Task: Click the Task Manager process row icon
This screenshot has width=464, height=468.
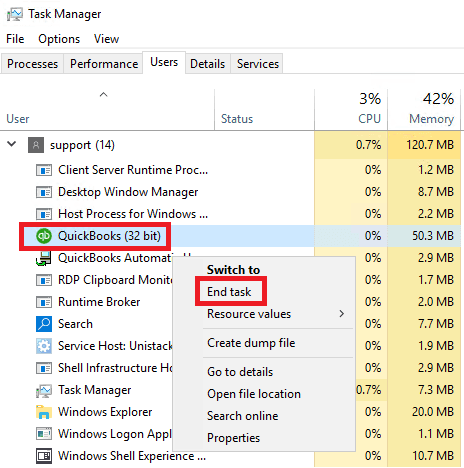Action: [44, 390]
